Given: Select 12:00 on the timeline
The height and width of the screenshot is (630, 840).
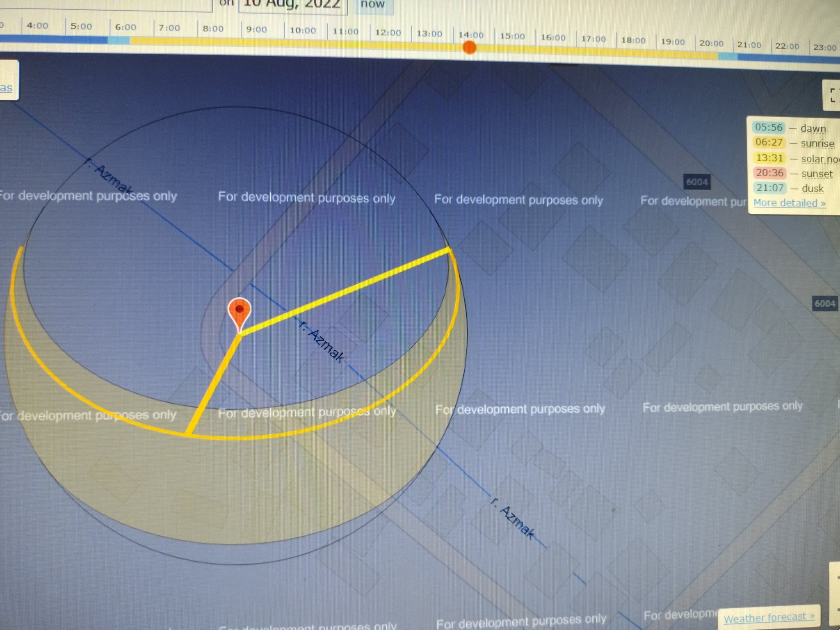Looking at the screenshot, I should pyautogui.click(x=388, y=33).
